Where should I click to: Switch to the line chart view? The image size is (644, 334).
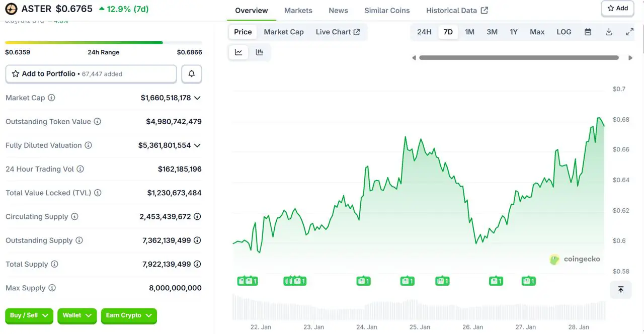238,52
